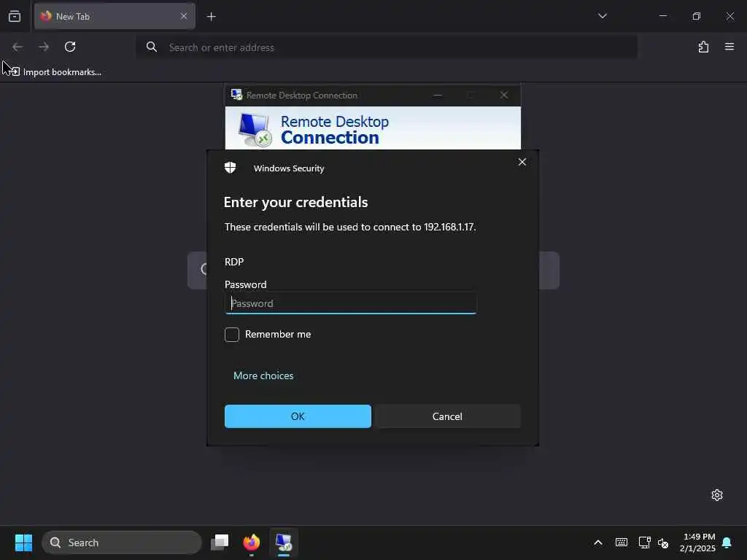Image resolution: width=747 pixels, height=560 pixels.
Task: Close the Windows Security dialog
Action: click(522, 162)
